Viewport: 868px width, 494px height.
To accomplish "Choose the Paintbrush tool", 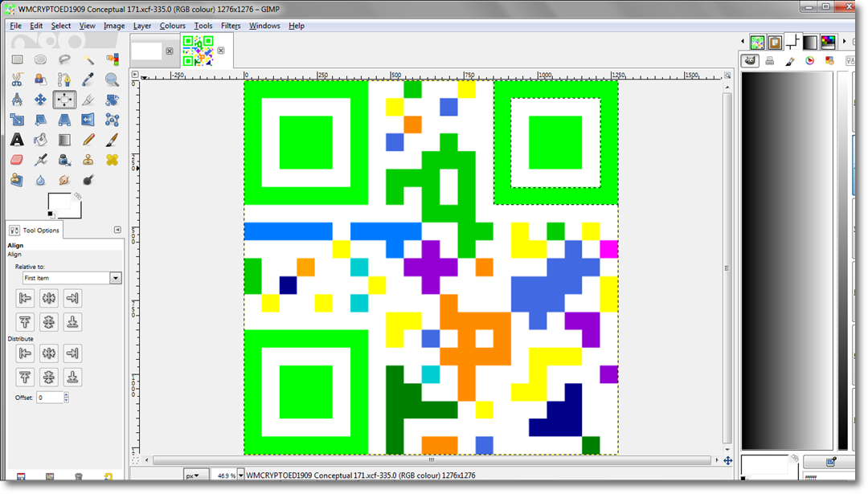I will coord(113,140).
